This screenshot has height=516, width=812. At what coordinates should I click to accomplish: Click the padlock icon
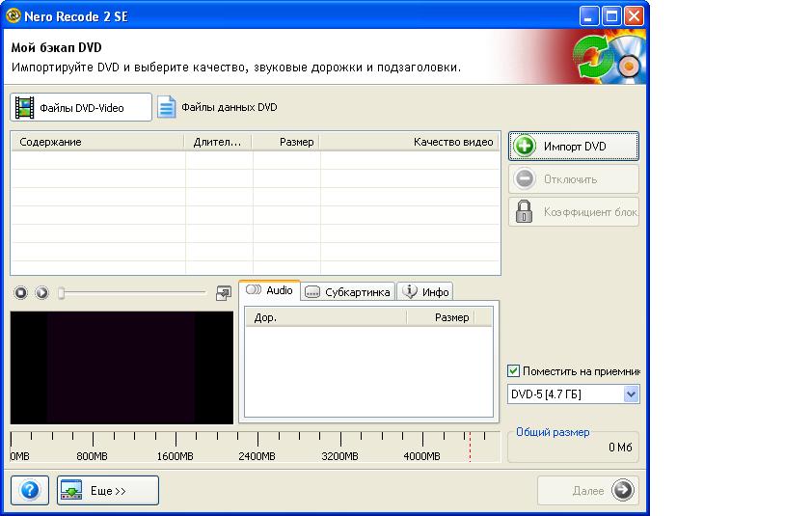click(x=524, y=211)
